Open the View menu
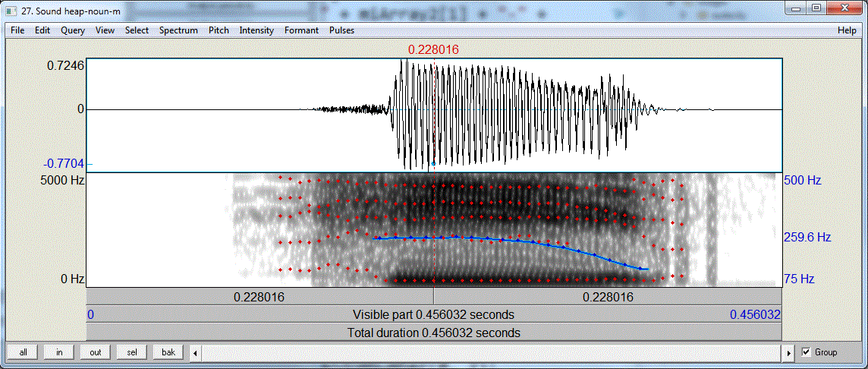 (105, 30)
